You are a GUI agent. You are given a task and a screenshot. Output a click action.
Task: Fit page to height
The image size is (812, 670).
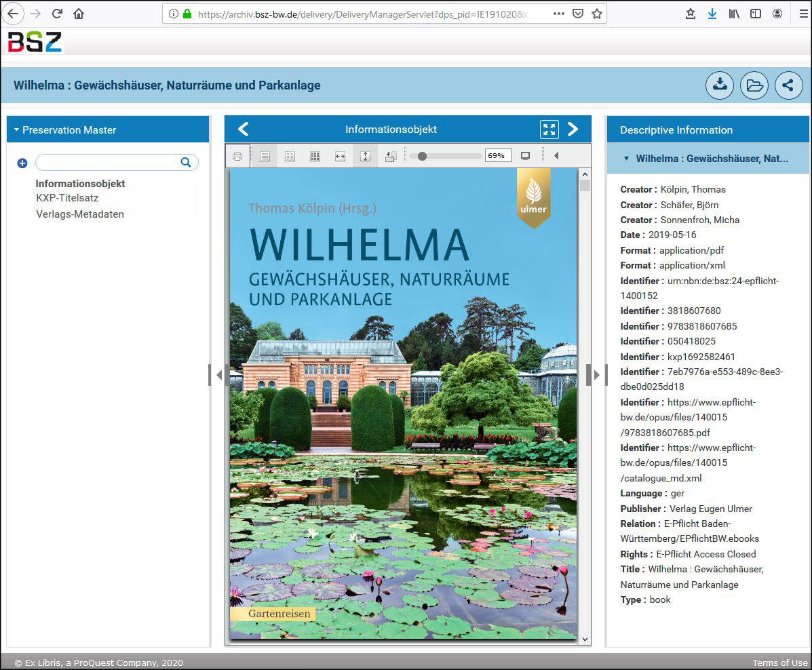click(365, 156)
